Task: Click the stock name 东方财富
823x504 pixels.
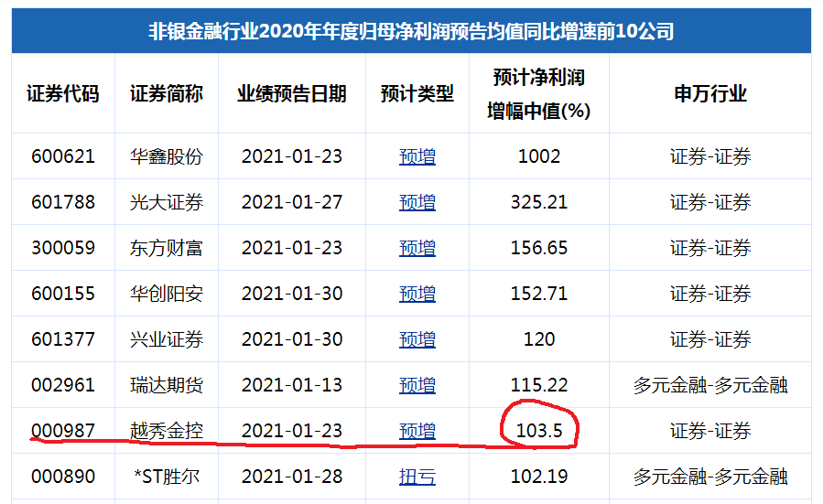Action: pos(167,248)
